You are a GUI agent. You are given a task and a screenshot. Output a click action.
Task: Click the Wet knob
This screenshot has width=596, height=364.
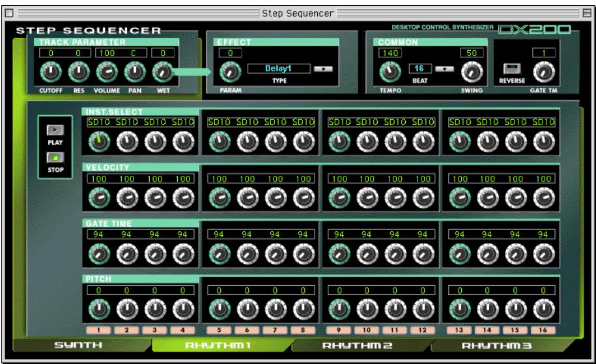[163, 72]
